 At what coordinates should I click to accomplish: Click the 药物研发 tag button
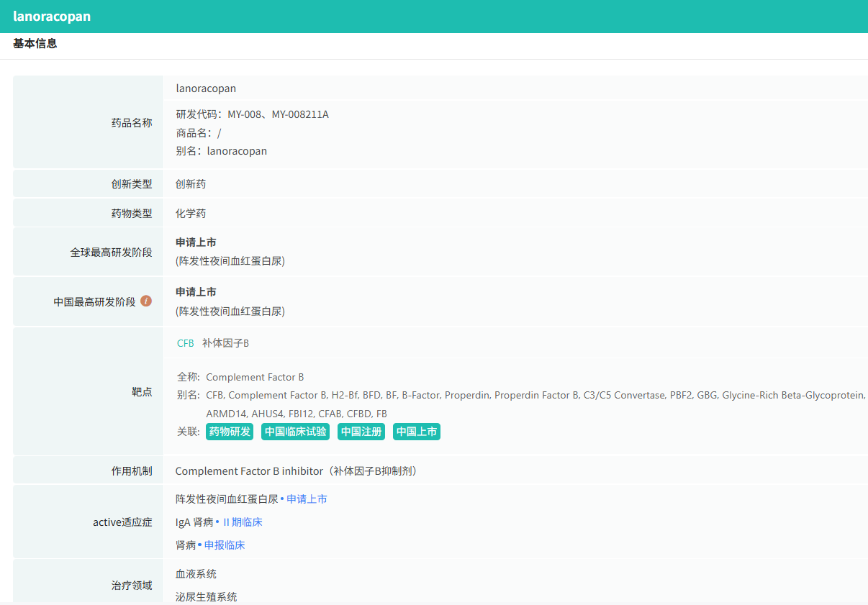click(x=230, y=432)
